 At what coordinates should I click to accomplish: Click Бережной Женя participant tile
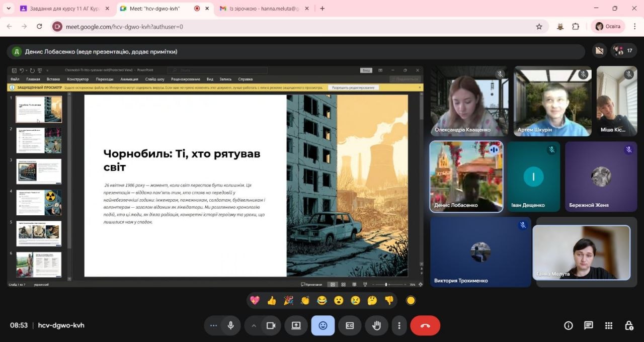pyautogui.click(x=601, y=177)
